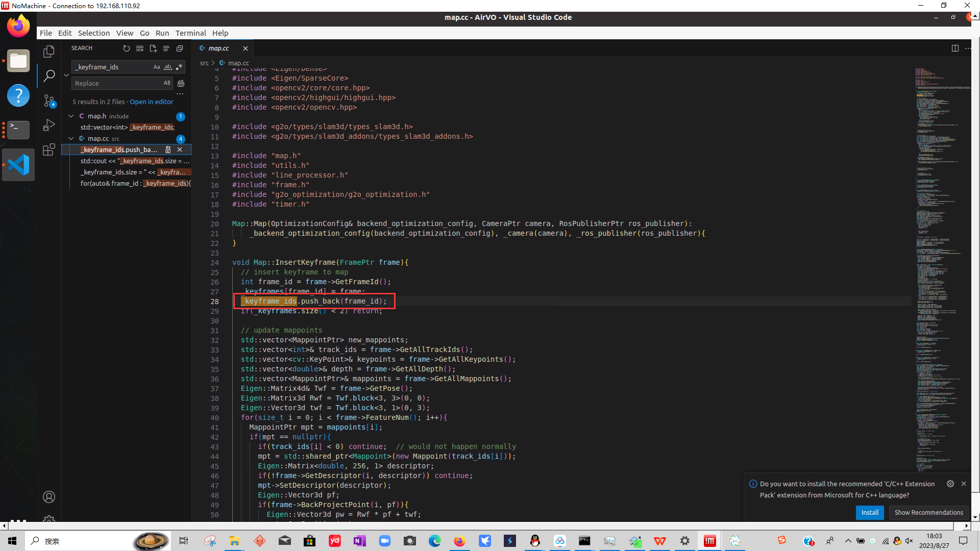
Task: Collapse the Replace field toggle chevron
Action: click(66, 75)
